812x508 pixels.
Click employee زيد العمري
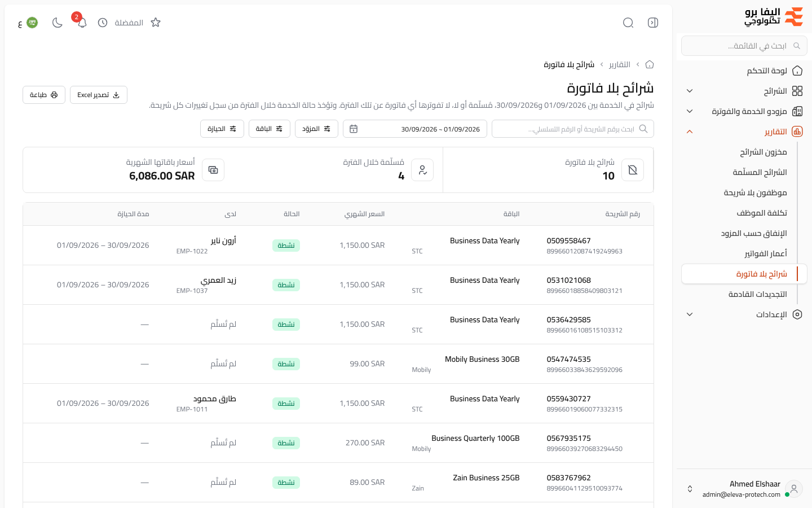pyautogui.click(x=219, y=280)
